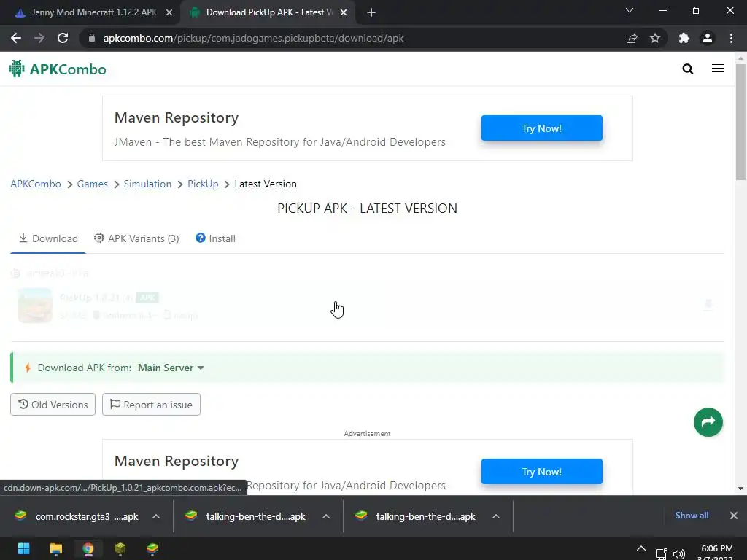Open File Explorer from the taskbar

(55, 548)
